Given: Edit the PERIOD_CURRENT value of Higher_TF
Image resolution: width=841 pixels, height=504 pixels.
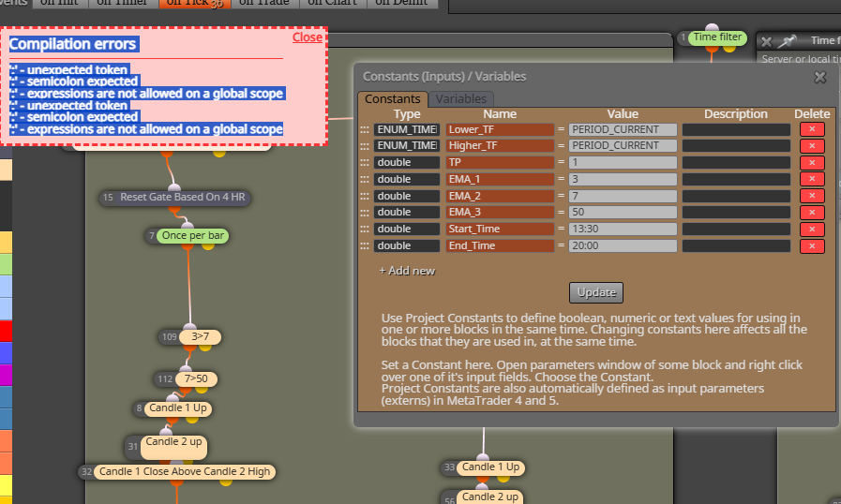Looking at the screenshot, I should [x=623, y=146].
